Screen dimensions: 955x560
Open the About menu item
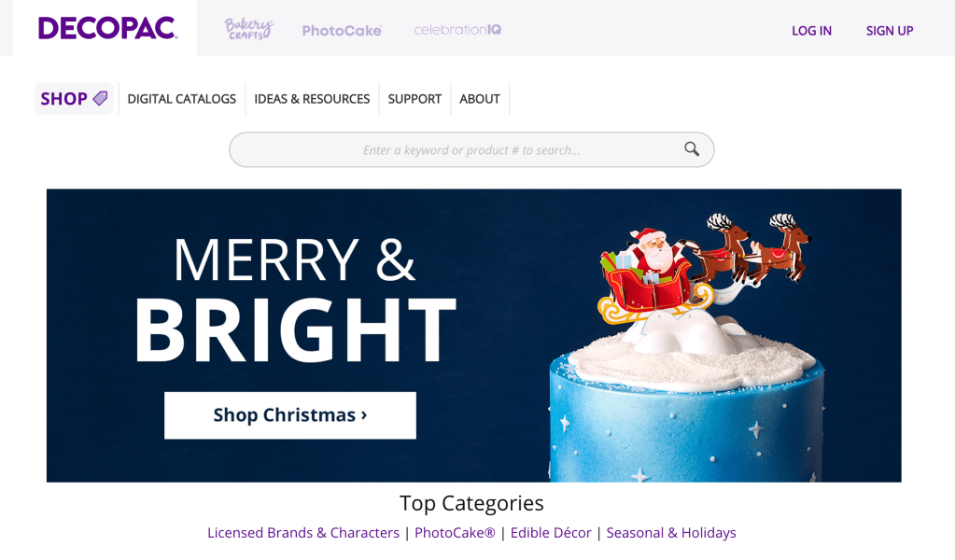480,99
